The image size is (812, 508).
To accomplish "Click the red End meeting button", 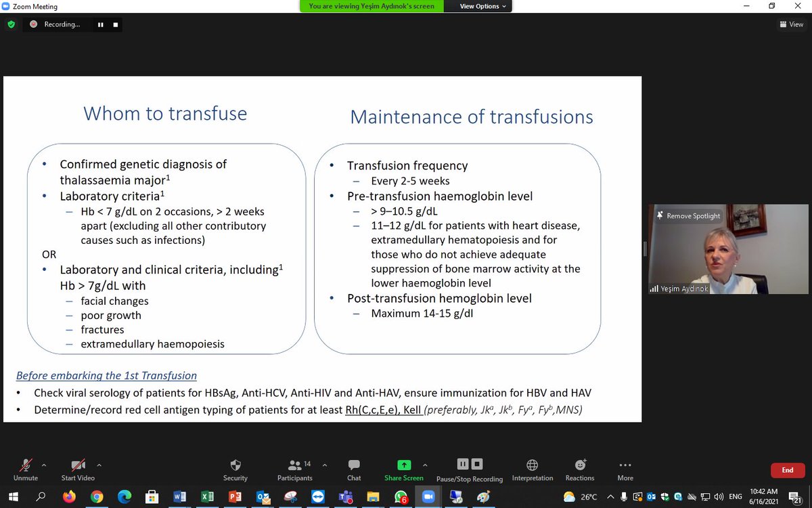I will [x=788, y=470].
